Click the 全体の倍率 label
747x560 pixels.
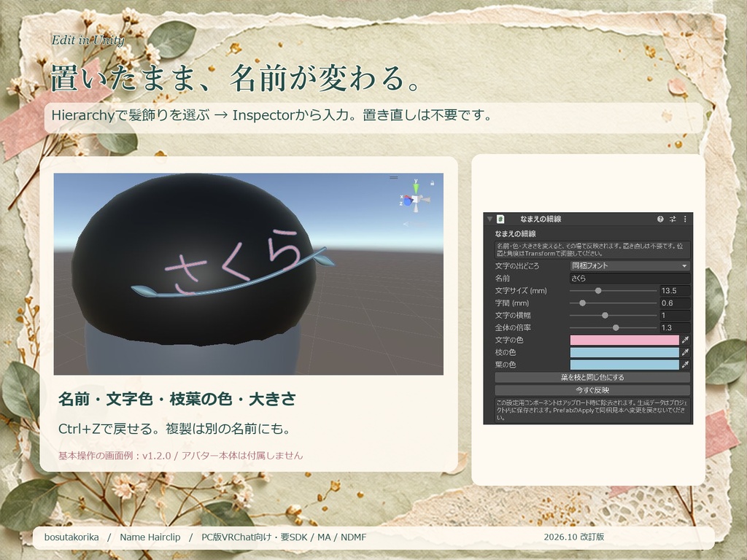point(513,327)
